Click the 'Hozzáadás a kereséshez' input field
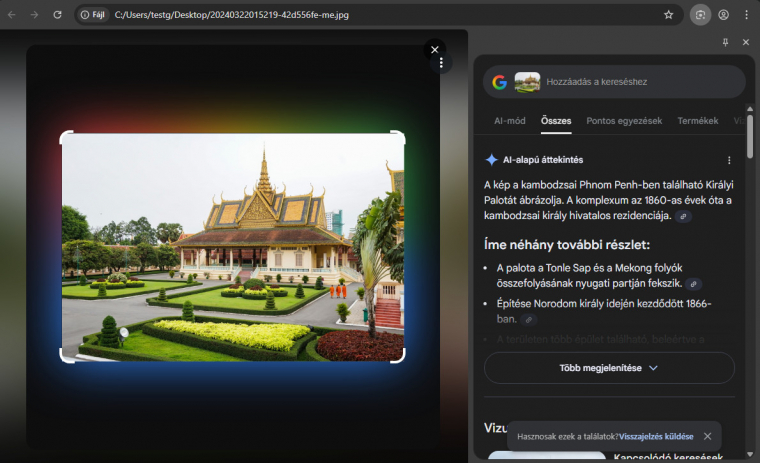The image size is (760, 463). pyautogui.click(x=640, y=82)
